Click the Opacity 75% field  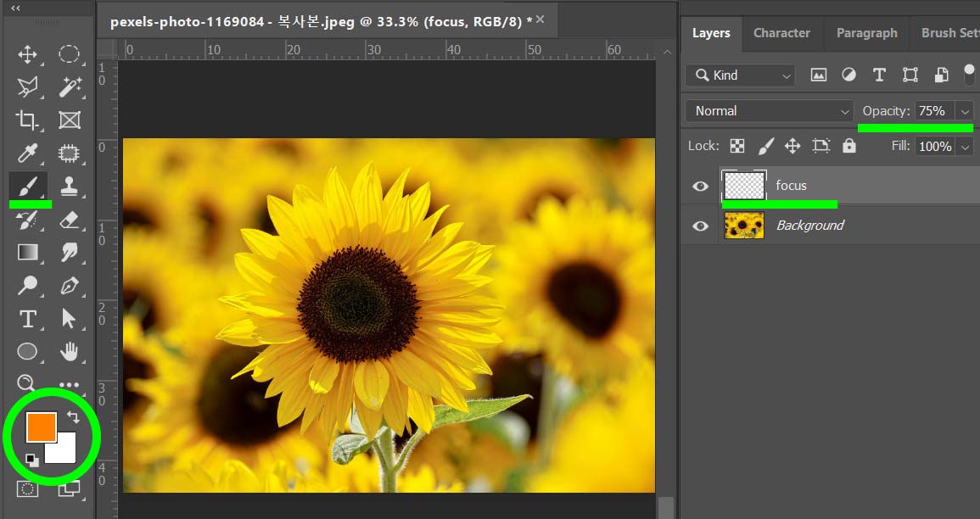click(x=935, y=111)
